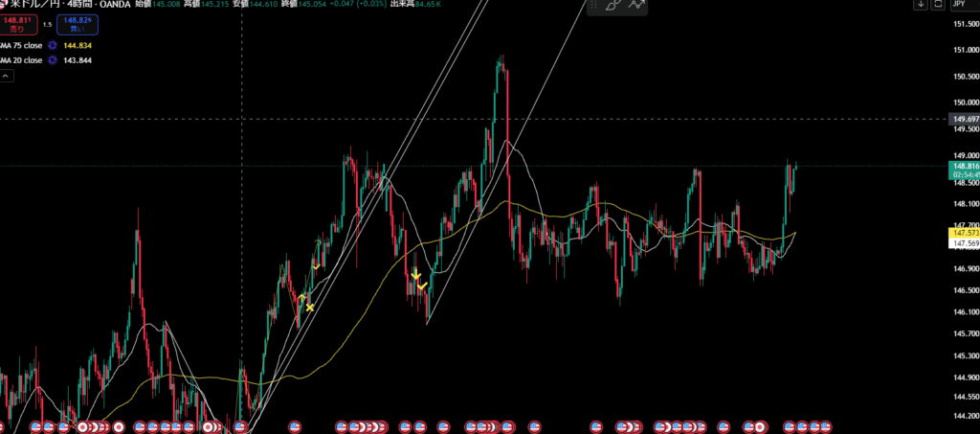
Task: Click the yellow X mark on the chart
Action: point(310,308)
